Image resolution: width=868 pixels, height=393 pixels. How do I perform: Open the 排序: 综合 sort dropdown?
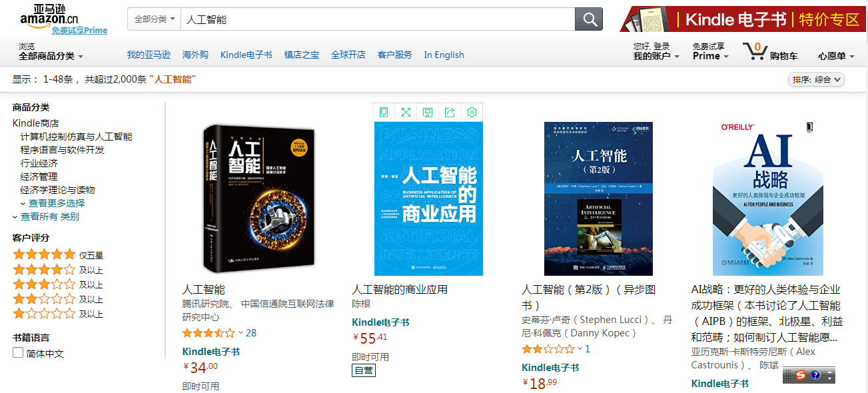[816, 79]
